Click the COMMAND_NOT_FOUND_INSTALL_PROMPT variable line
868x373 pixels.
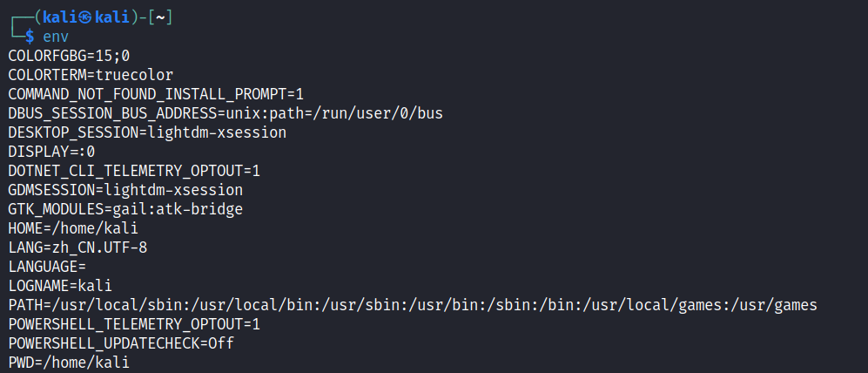point(156,94)
